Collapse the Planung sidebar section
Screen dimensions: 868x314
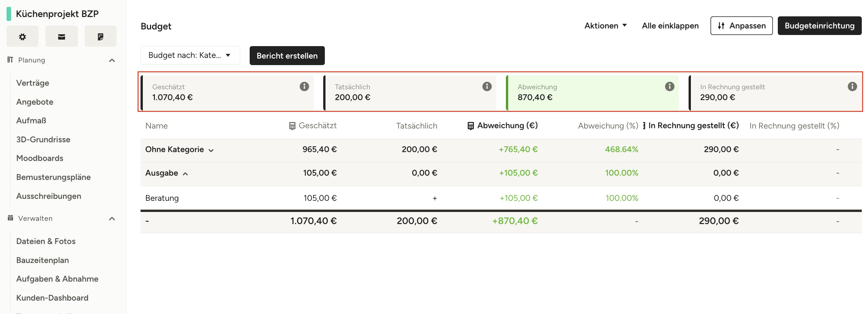(x=112, y=61)
